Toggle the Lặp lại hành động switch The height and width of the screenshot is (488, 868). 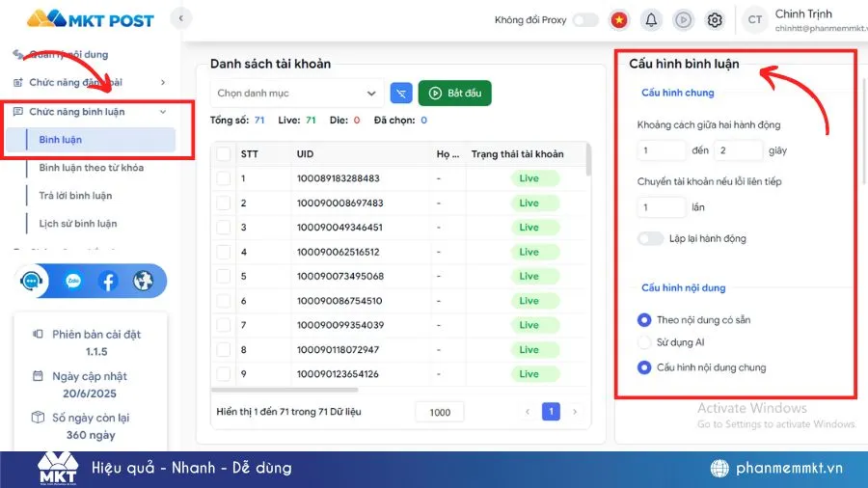point(650,238)
